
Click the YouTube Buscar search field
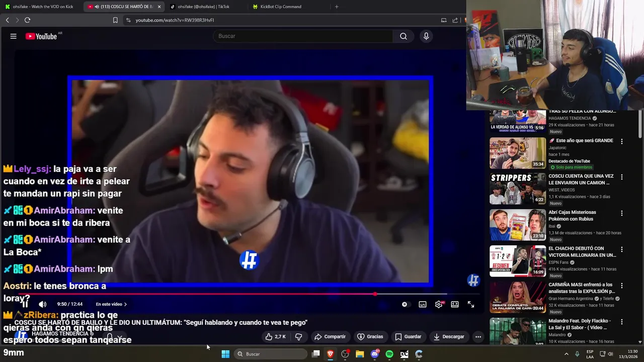[x=303, y=36]
